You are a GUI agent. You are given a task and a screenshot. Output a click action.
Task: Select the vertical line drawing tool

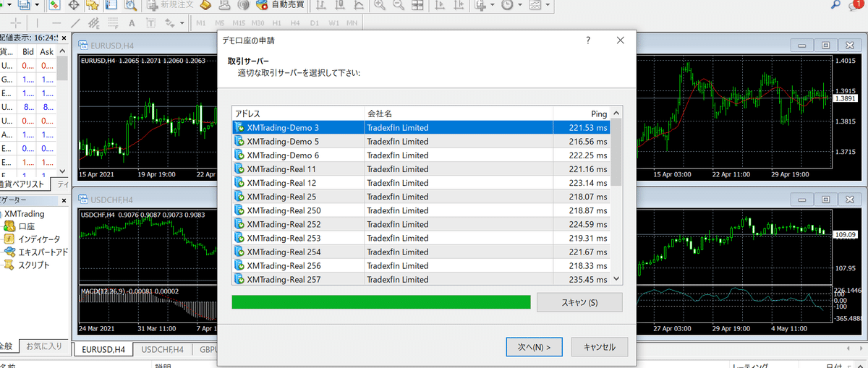(x=38, y=23)
